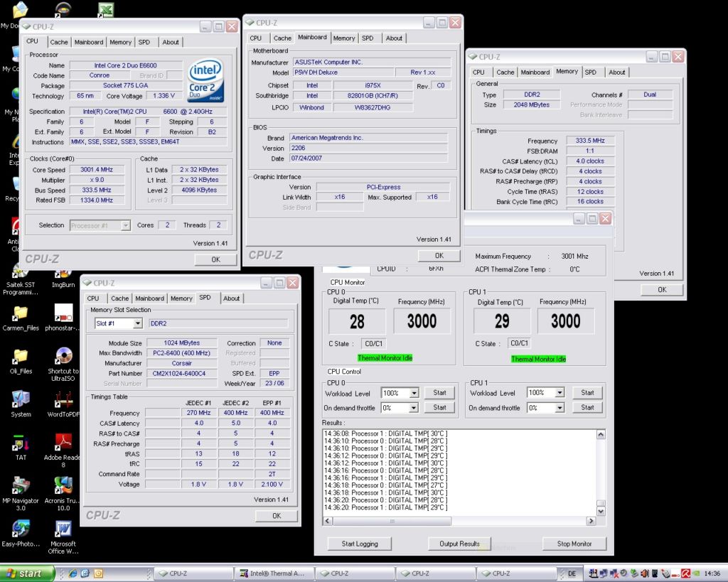Open CPU 1 Workload Level dropdown

click(x=560, y=393)
